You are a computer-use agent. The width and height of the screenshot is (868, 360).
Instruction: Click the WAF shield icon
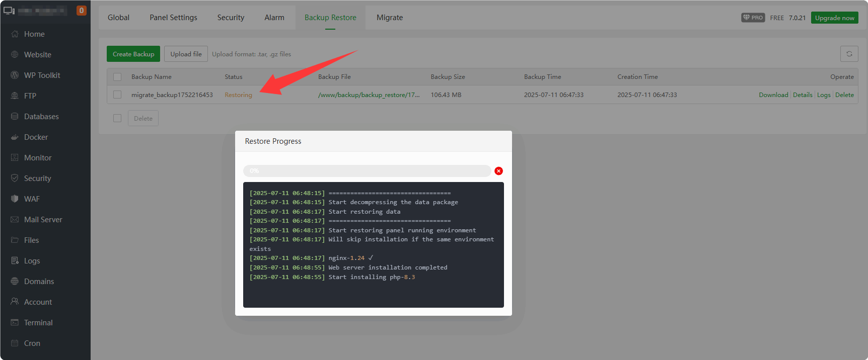(15, 199)
